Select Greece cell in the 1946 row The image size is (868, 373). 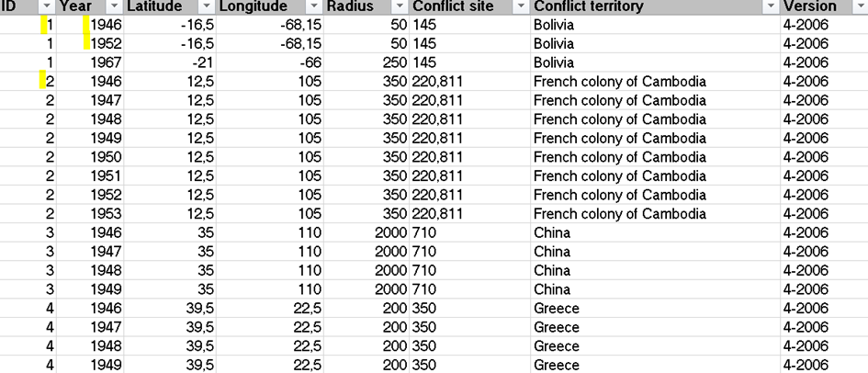pos(656,309)
